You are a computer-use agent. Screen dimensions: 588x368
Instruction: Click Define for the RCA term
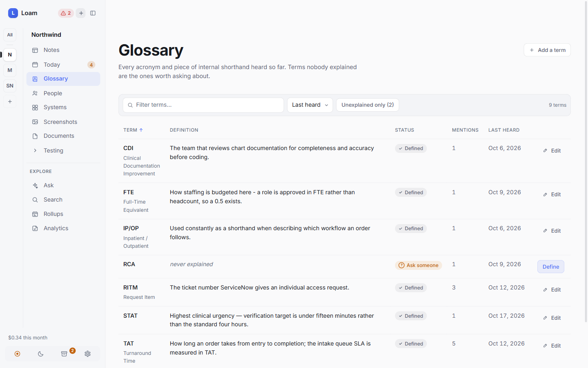click(551, 267)
